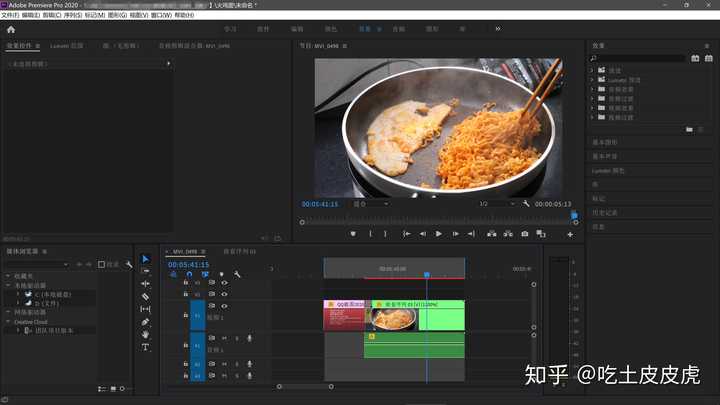Click Mark Out button in Program monitor
This screenshot has height=405, width=720.
coord(385,234)
